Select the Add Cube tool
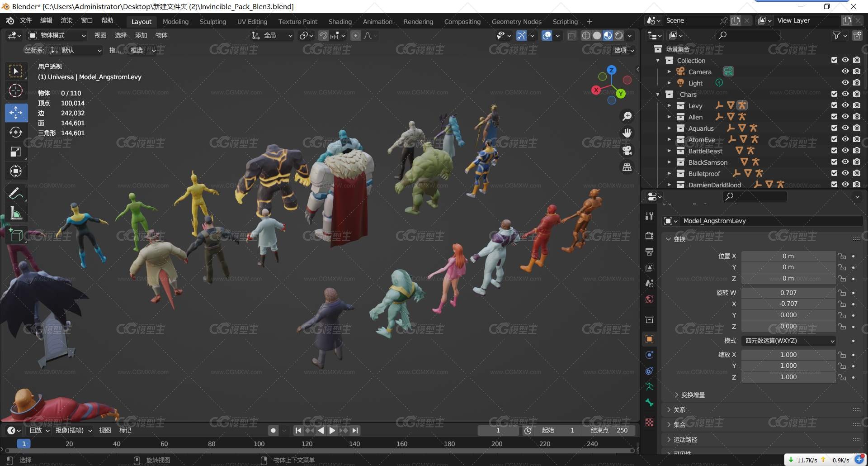 [x=16, y=235]
